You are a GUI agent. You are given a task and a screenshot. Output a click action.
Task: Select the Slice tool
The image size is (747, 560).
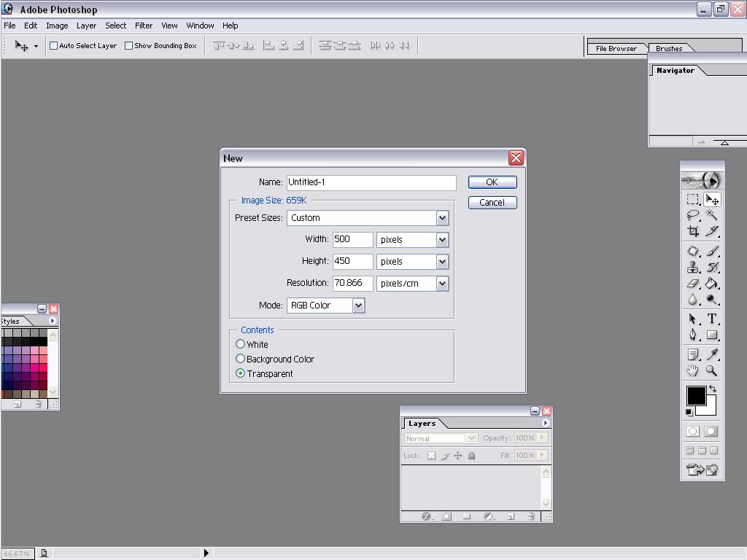coord(712,231)
